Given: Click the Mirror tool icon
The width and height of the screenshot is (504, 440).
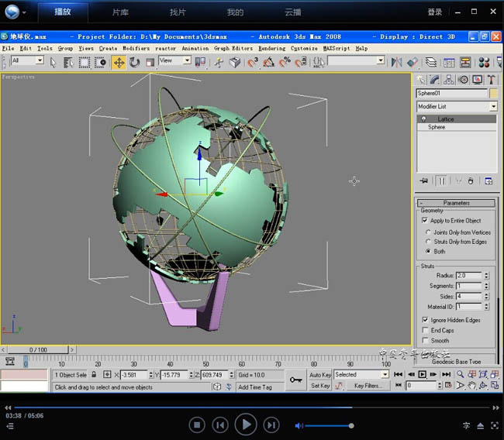Looking at the screenshot, I should point(396,62).
